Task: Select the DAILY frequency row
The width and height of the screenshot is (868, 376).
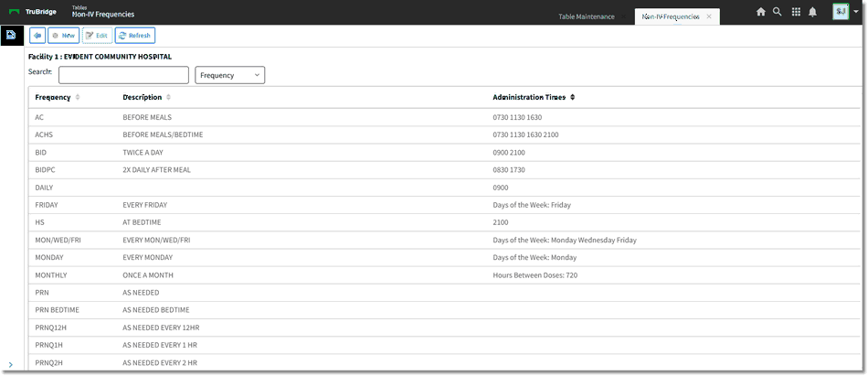Action: (445, 188)
